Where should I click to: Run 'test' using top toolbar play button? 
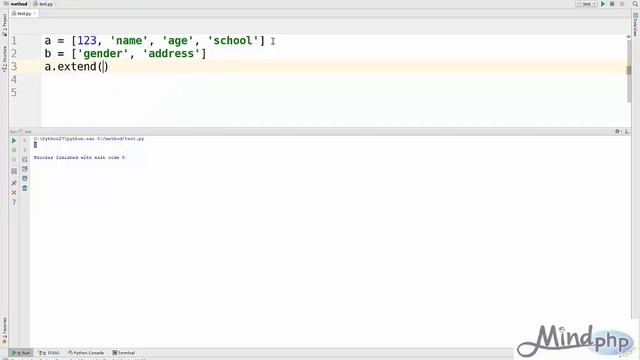pos(603,4)
